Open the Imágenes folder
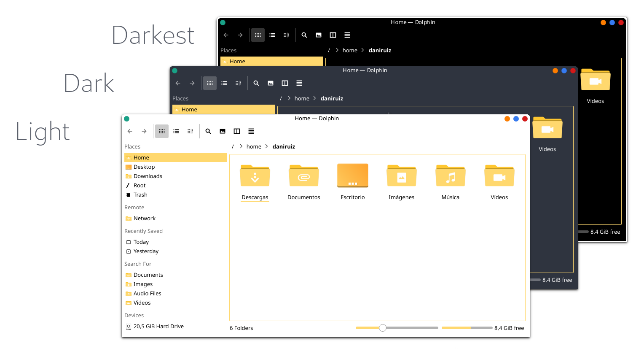This screenshot has height=354, width=644. coord(402,182)
